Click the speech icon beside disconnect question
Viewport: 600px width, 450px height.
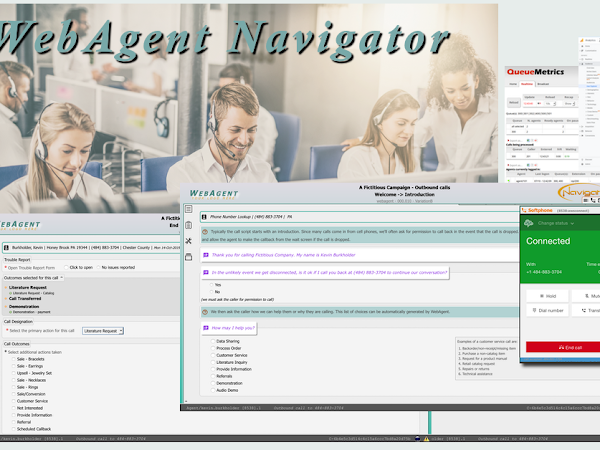[x=205, y=272]
